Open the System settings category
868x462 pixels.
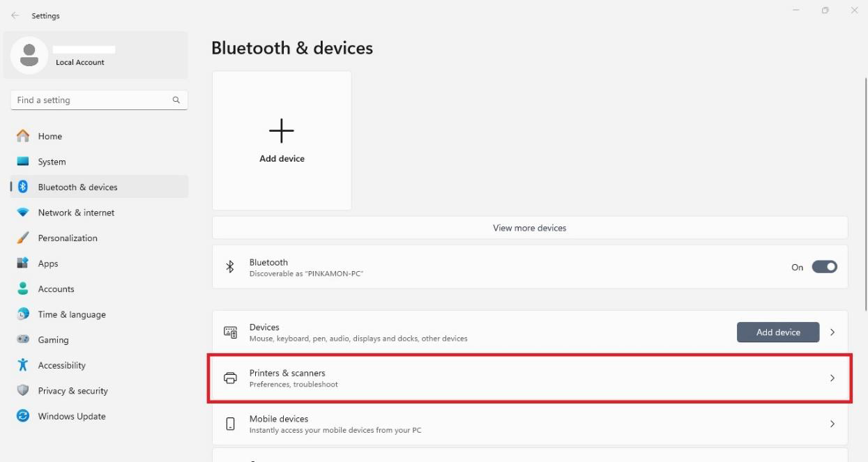pyautogui.click(x=52, y=162)
